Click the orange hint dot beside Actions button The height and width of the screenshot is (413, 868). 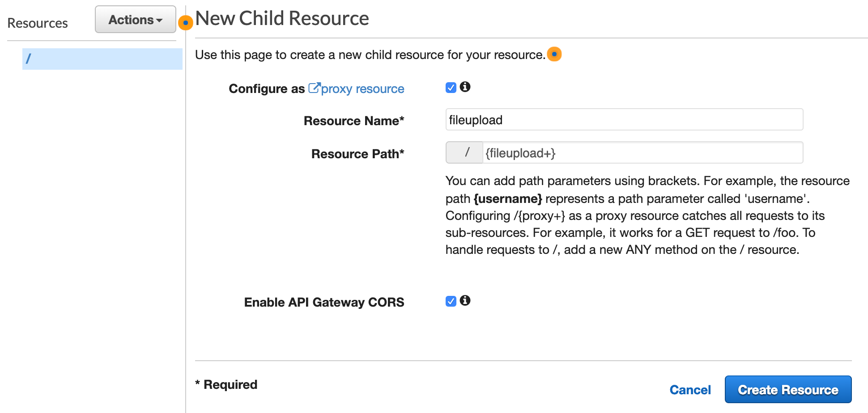185,22
